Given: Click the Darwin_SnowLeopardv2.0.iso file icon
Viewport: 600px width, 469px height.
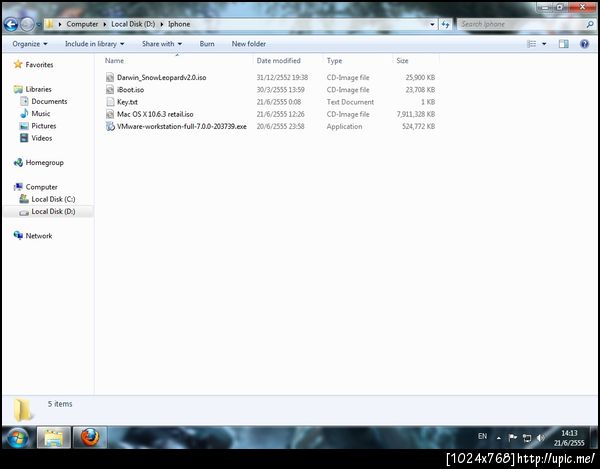Looking at the screenshot, I should coord(110,78).
